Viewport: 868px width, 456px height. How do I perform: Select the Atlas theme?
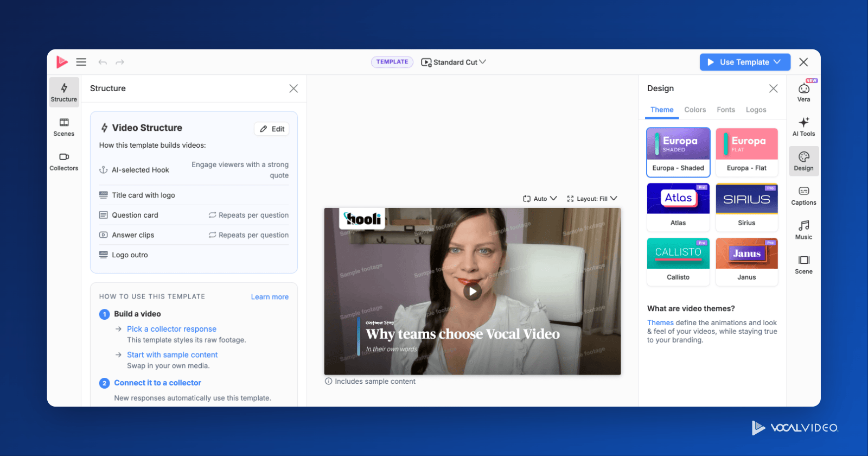pos(678,207)
